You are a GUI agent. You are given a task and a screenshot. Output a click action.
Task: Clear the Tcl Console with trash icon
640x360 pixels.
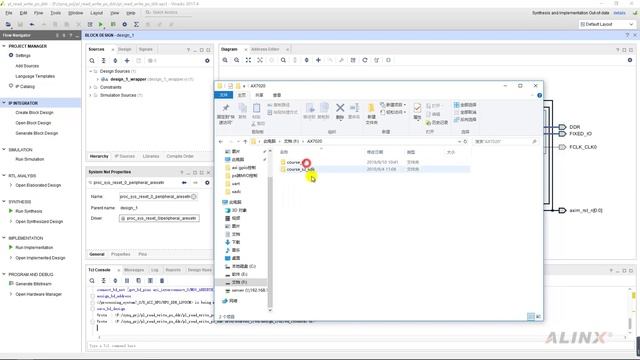pyautogui.click(x=162, y=280)
